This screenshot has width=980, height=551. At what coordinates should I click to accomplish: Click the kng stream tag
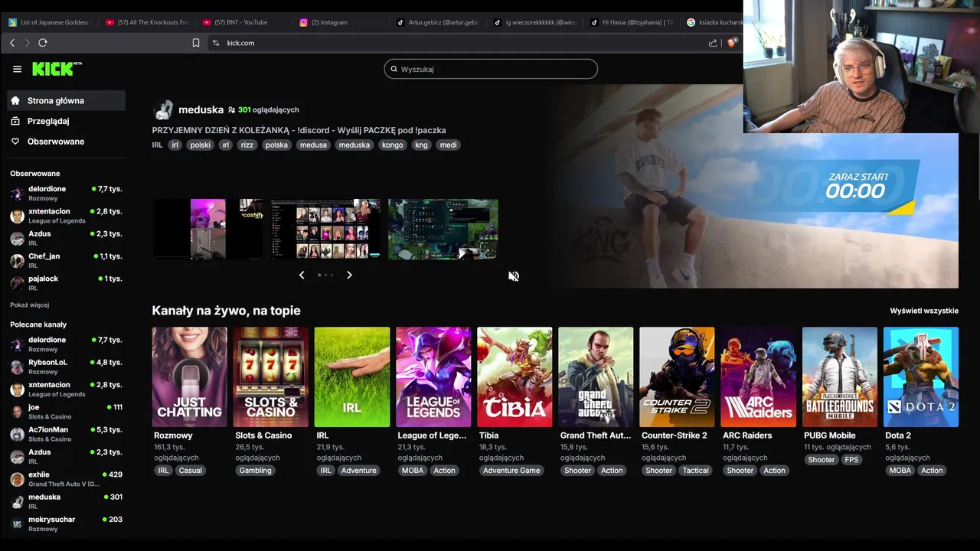point(421,145)
